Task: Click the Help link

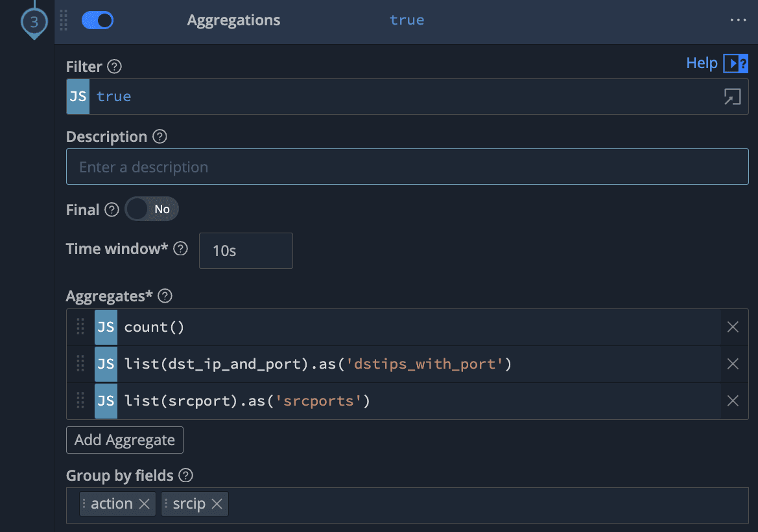Action: click(x=702, y=63)
